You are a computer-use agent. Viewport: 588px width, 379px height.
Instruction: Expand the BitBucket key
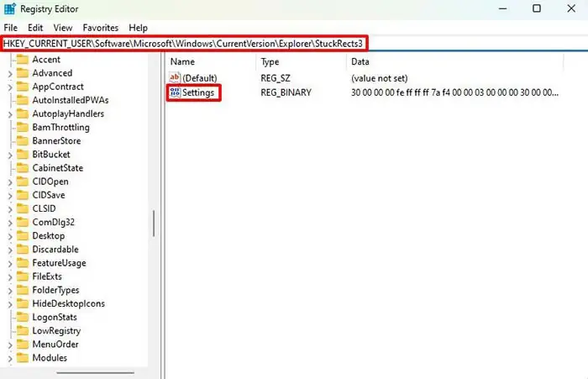pos(10,155)
